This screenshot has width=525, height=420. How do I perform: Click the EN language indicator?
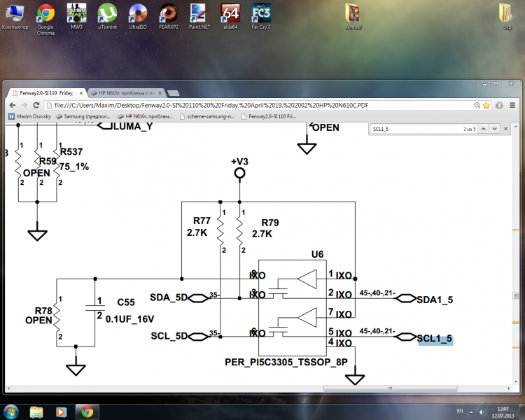tap(460, 411)
